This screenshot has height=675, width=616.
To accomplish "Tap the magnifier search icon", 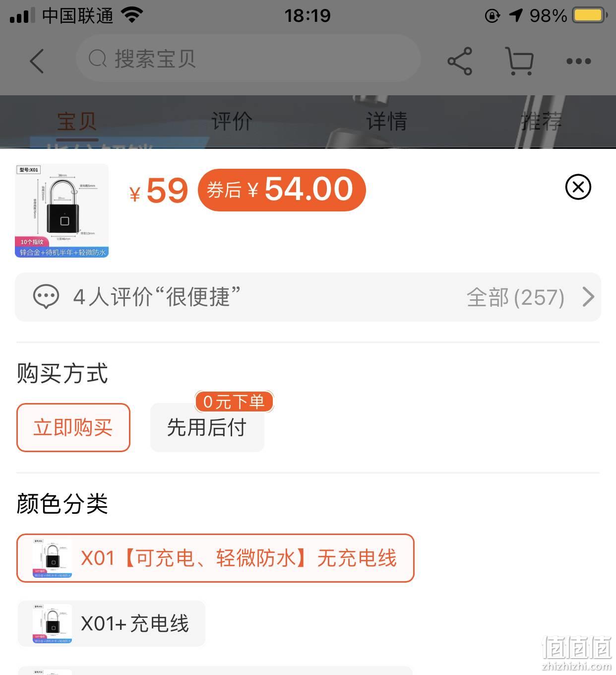I will pyautogui.click(x=97, y=59).
